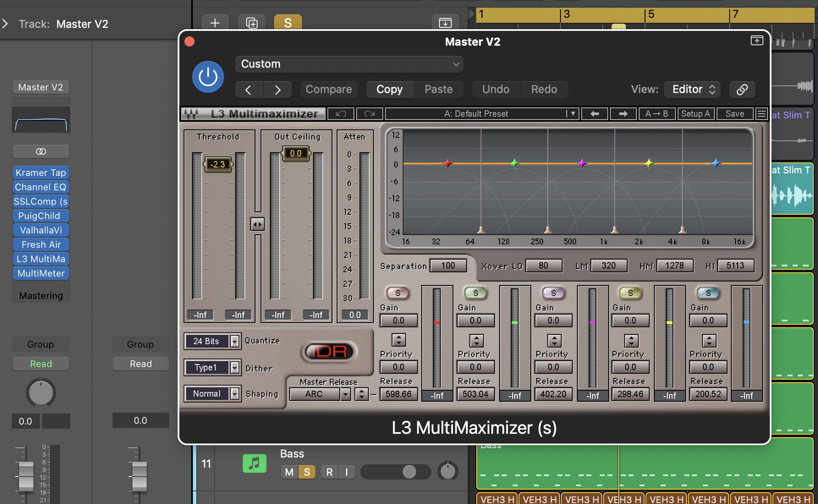Toggle Setup A button
The image size is (818, 504).
[695, 114]
